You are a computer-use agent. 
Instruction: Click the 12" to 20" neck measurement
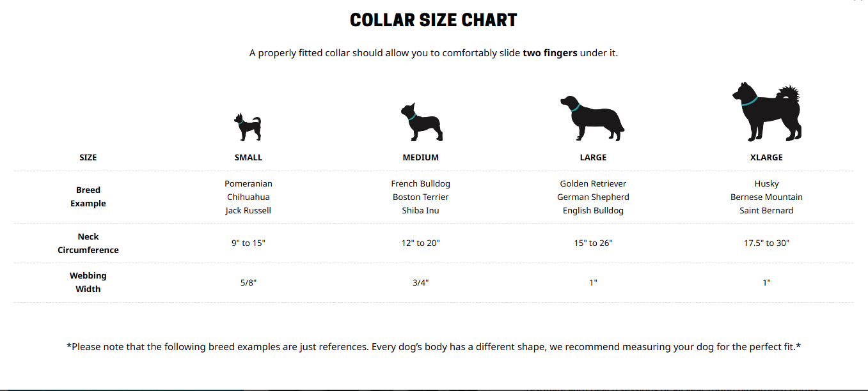pyautogui.click(x=421, y=243)
